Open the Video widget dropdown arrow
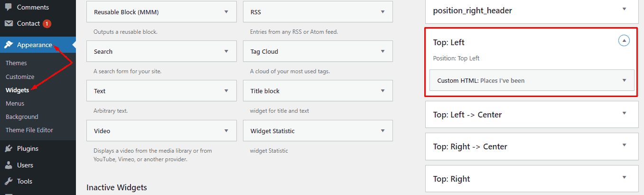This screenshot has height=195, width=644. tap(226, 131)
